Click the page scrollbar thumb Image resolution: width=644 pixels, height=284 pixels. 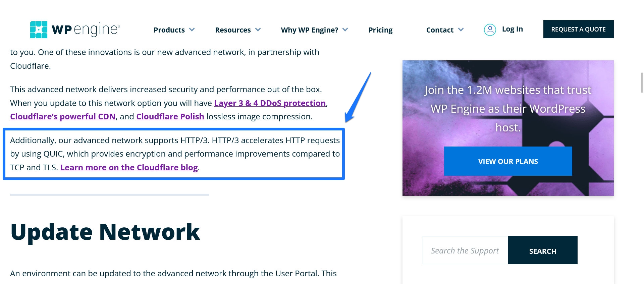(x=642, y=82)
